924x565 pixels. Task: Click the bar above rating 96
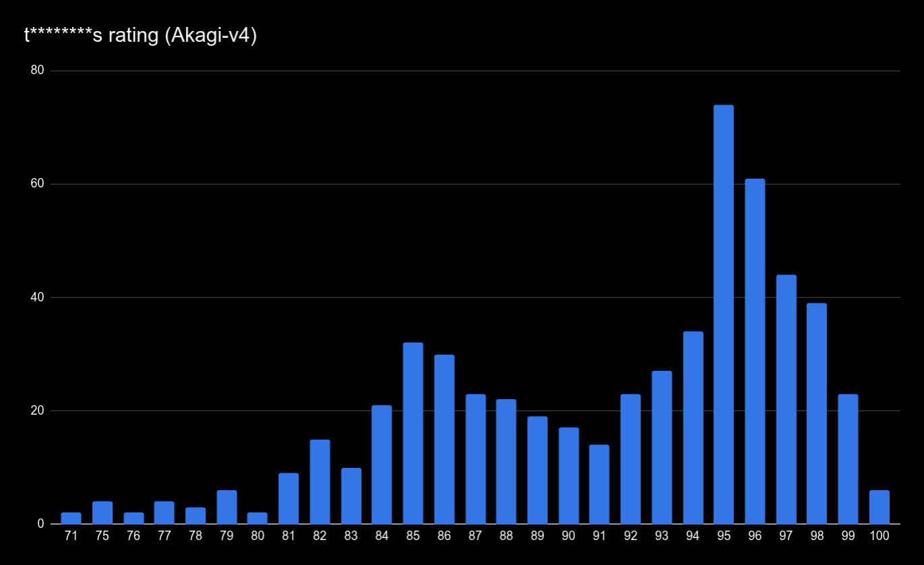755,351
